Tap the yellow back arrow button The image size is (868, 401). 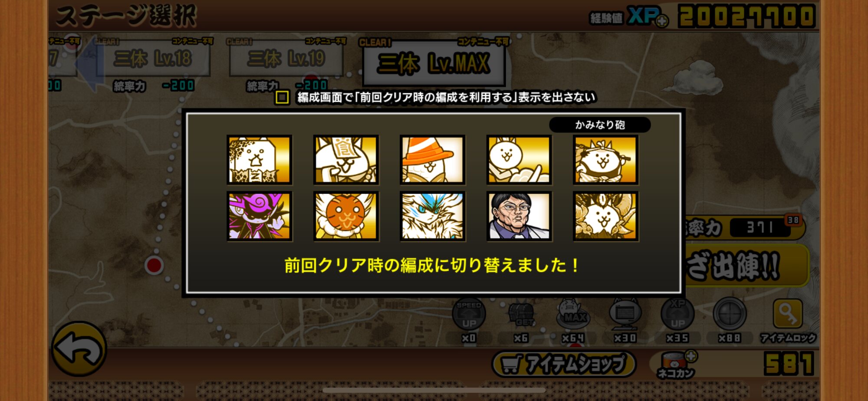79,349
